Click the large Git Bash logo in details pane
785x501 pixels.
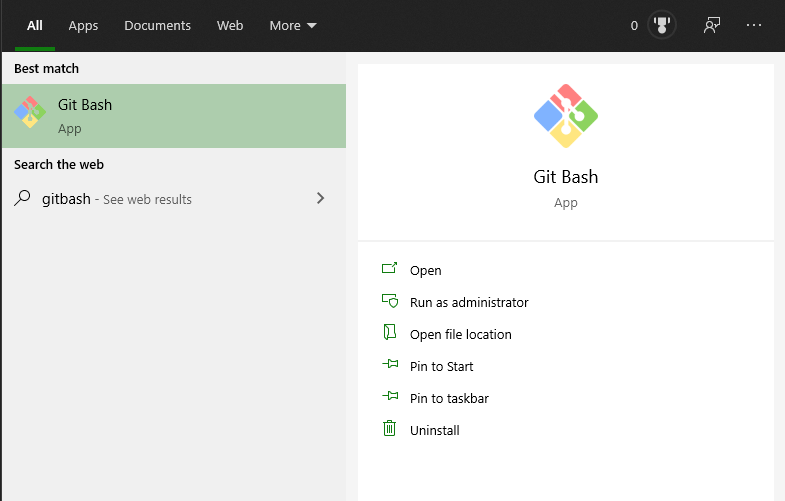pos(565,116)
